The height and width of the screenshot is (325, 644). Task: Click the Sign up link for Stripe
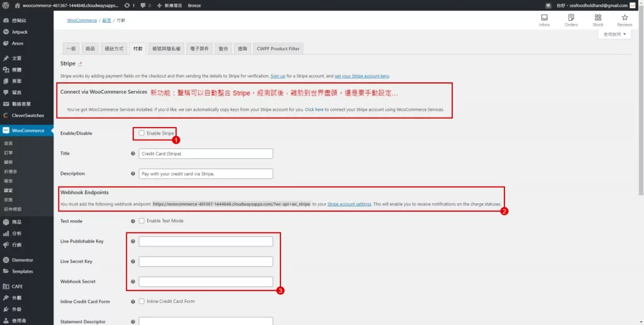click(x=278, y=76)
